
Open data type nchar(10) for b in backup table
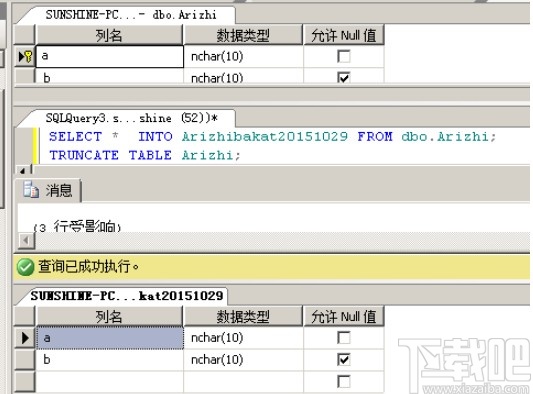point(243,359)
